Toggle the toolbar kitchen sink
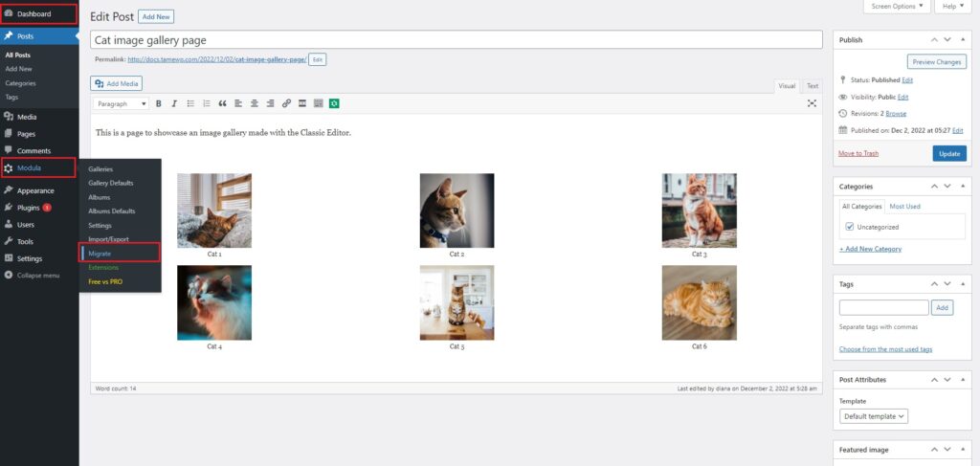The image size is (980, 466). 318,103
